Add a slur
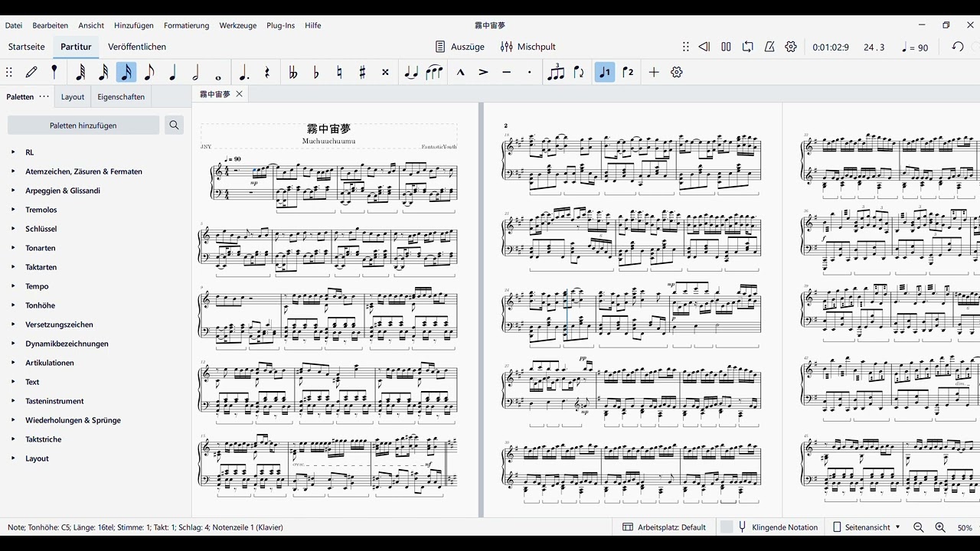The height and width of the screenshot is (551, 980). click(434, 72)
